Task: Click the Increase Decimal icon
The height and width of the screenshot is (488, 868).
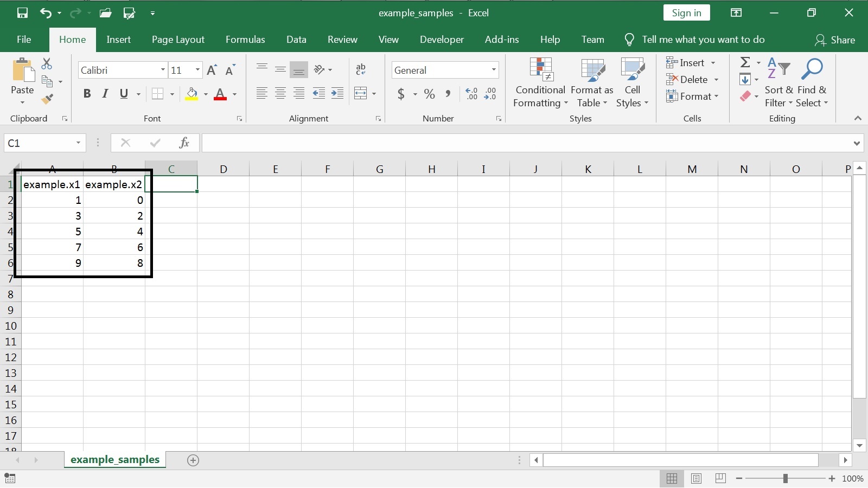Action: point(471,94)
